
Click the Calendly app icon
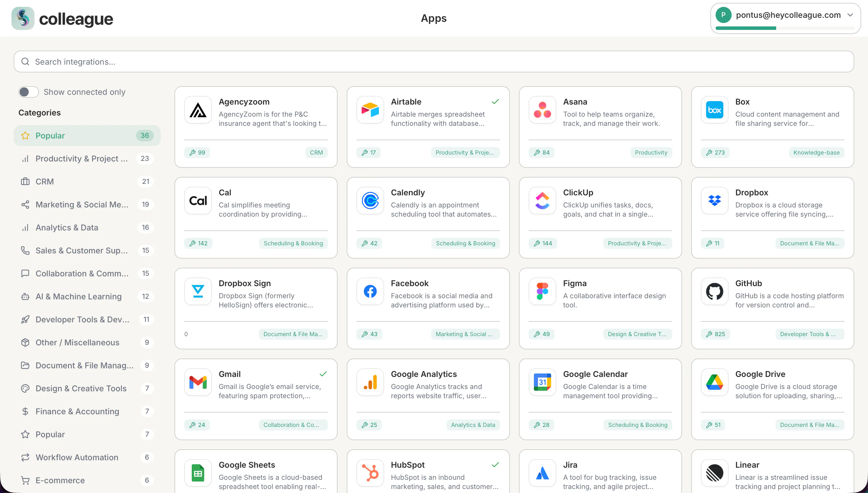point(370,201)
